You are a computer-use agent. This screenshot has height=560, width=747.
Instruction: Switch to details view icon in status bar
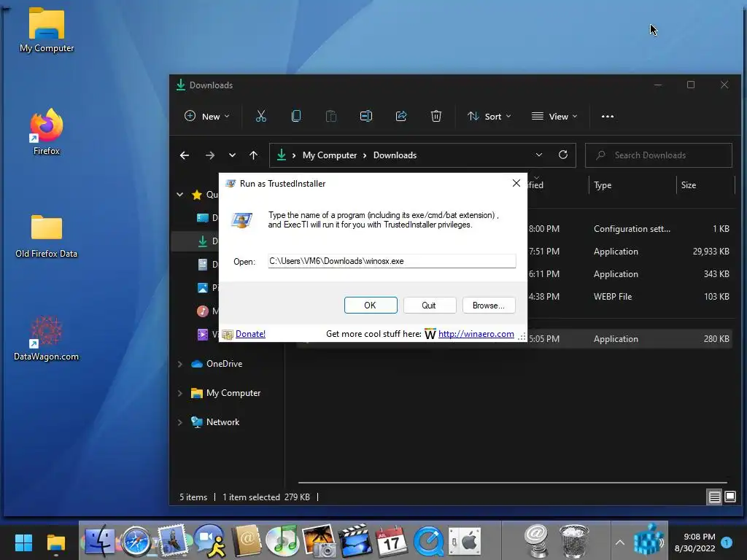tap(714, 497)
